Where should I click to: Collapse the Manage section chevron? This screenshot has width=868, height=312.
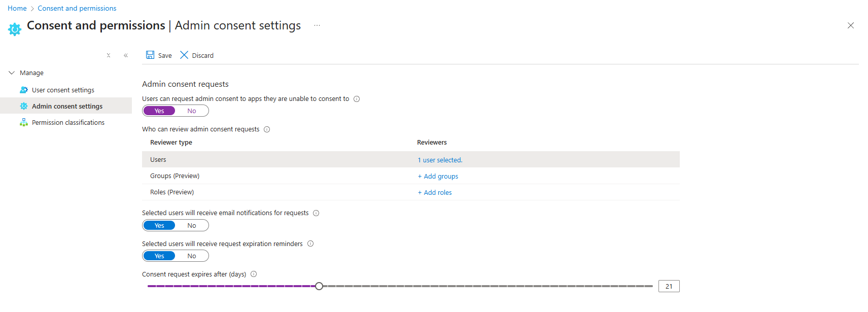[12, 73]
